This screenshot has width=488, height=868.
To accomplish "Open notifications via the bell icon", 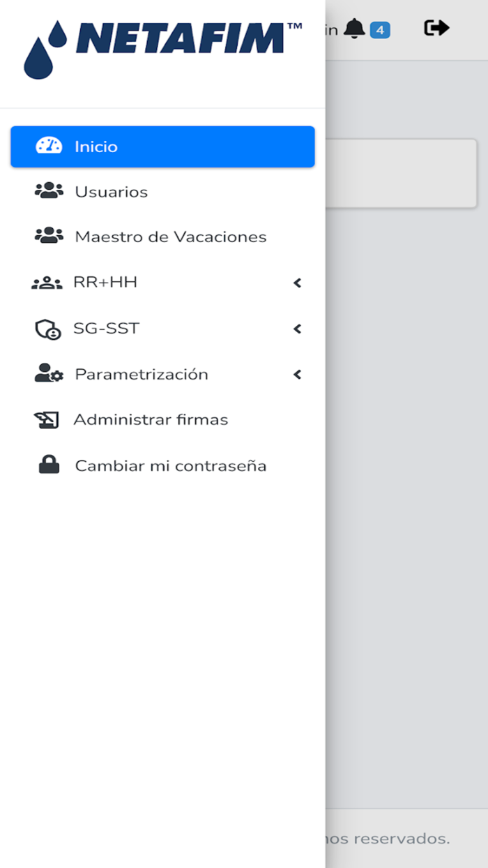I will tap(356, 28).
